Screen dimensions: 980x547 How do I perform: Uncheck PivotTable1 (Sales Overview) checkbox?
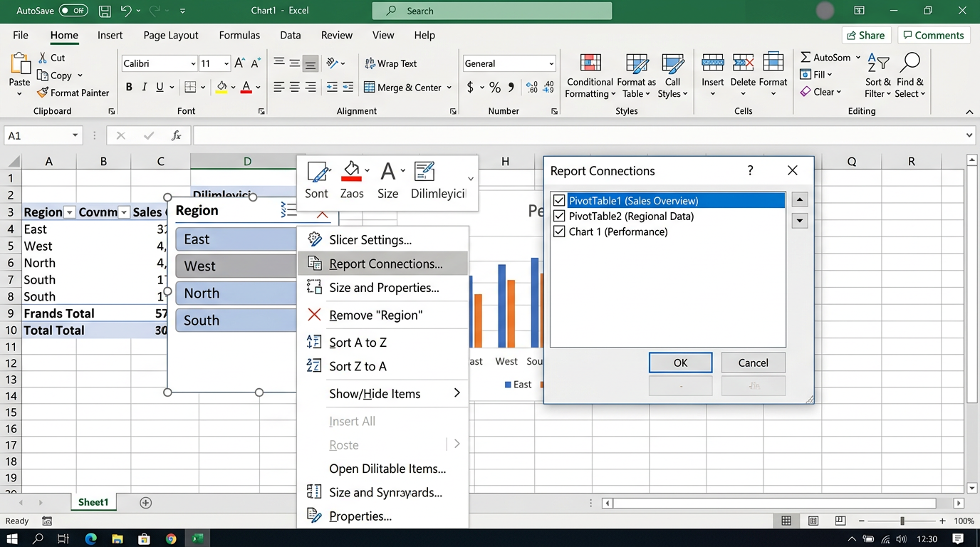pyautogui.click(x=559, y=201)
